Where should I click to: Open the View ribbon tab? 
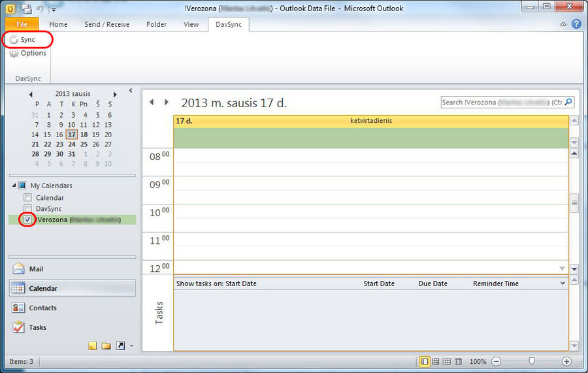click(191, 24)
